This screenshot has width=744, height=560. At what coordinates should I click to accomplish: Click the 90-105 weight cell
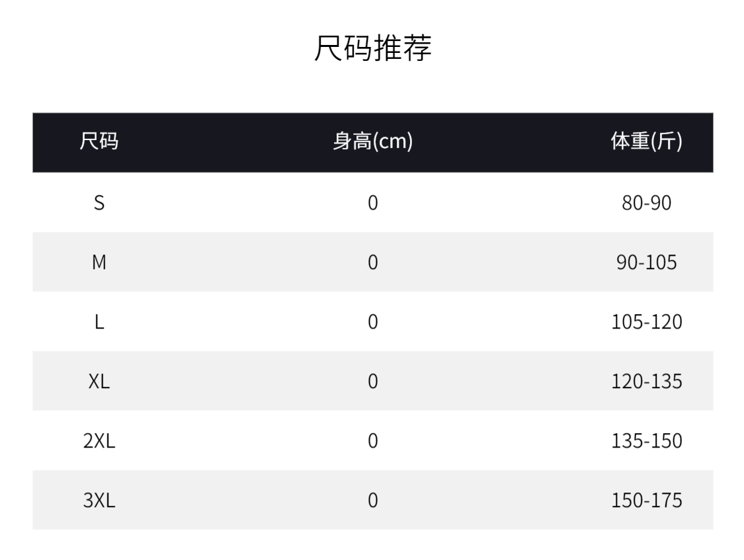pos(646,262)
